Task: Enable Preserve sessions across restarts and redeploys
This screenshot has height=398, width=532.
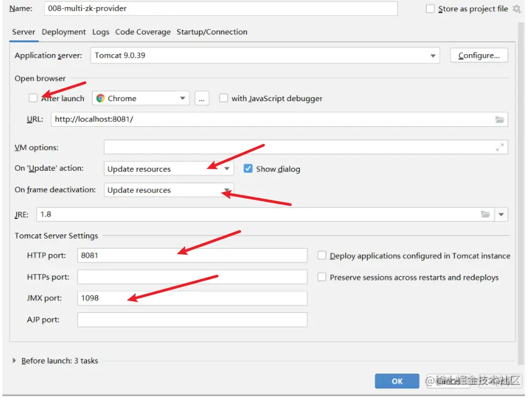Action: pyautogui.click(x=322, y=277)
